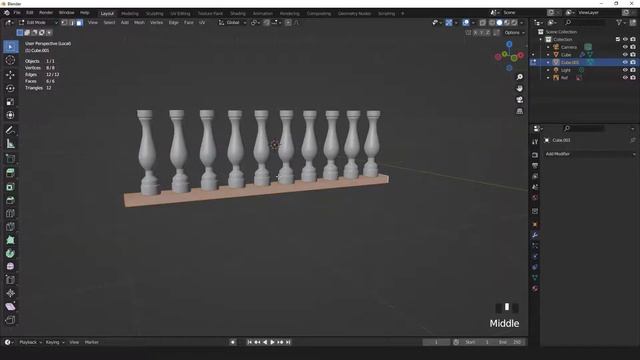
Task: Hide Cube.001 in viewport via eye
Action: click(625, 62)
